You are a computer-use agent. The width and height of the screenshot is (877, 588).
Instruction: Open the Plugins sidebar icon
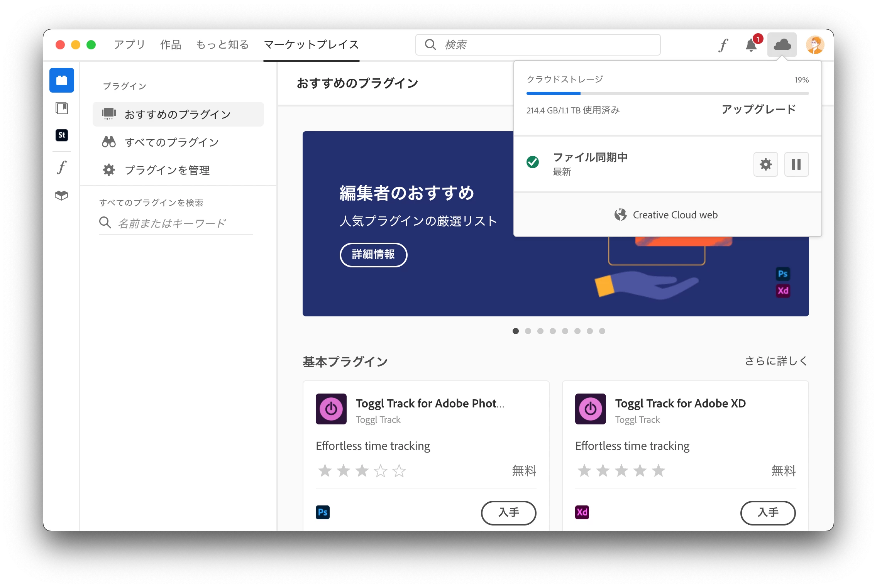click(x=62, y=80)
